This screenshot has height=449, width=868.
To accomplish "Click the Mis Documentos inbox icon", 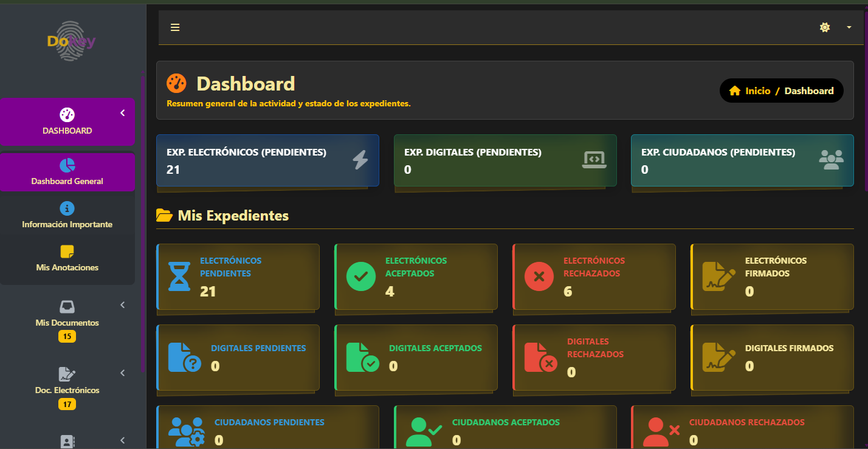I will pyautogui.click(x=67, y=306).
